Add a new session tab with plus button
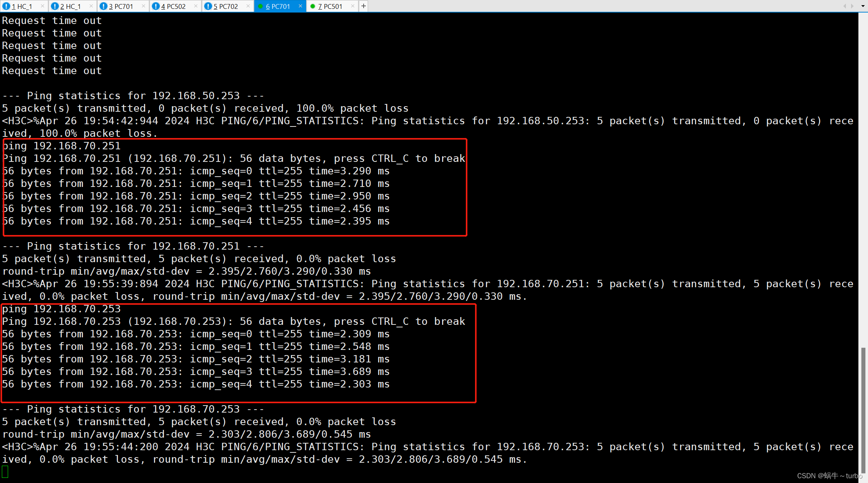This screenshot has width=868, height=483. point(364,6)
